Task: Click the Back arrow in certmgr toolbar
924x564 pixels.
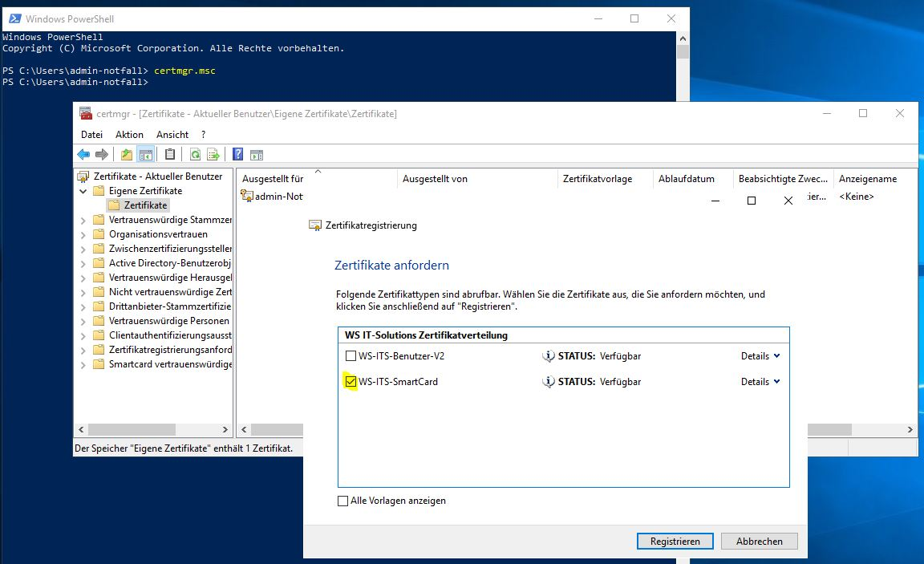Action: (x=83, y=154)
